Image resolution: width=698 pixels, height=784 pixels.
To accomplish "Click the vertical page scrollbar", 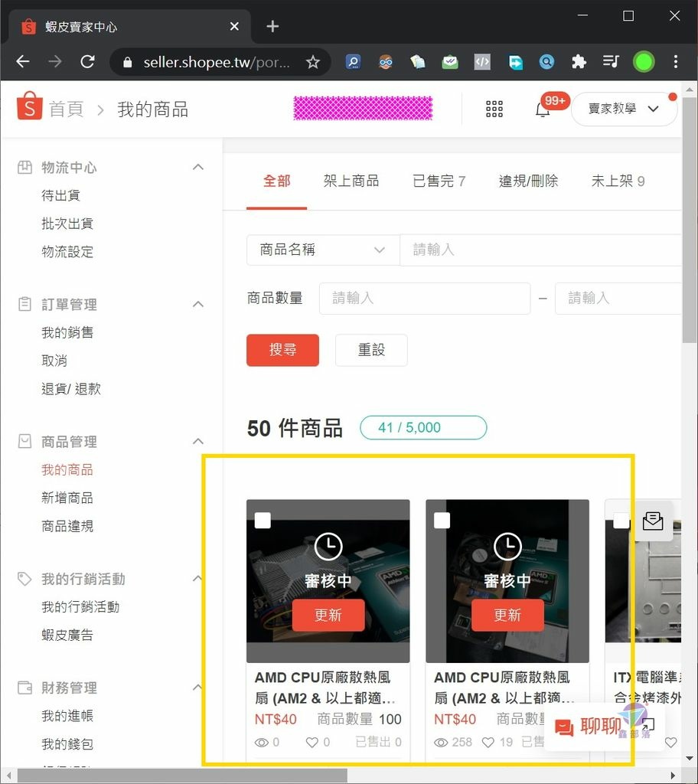I will (x=690, y=220).
